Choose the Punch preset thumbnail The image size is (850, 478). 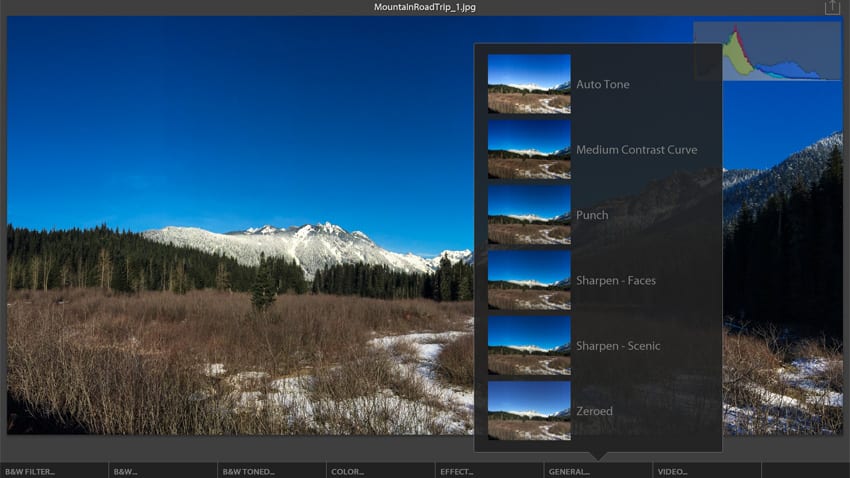pos(529,215)
